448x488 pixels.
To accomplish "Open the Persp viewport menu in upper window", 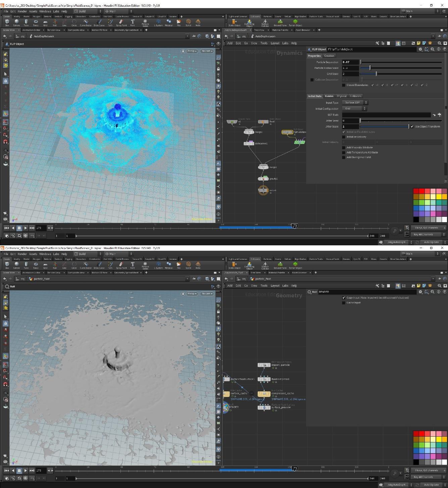I will (192, 51).
